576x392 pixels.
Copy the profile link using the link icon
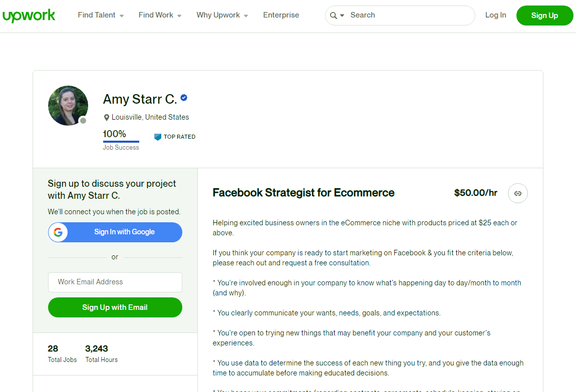pyautogui.click(x=517, y=193)
